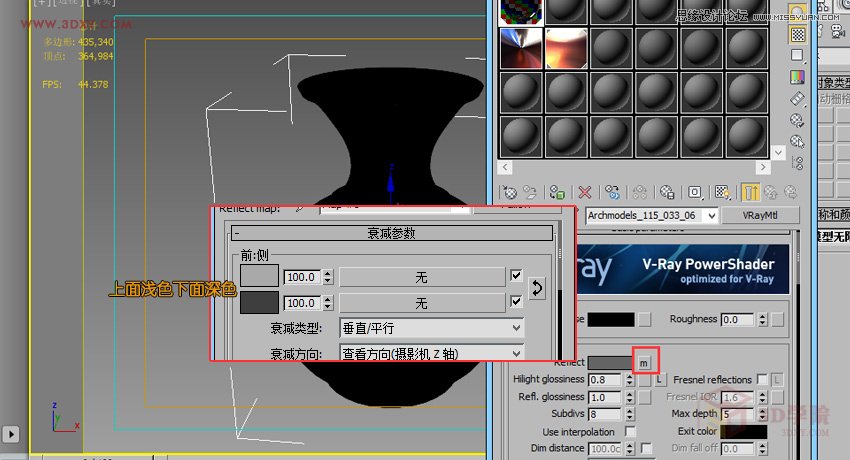
Task: Open the 衰减类型 dropdown (垂直/平行)
Action: pyautogui.click(x=432, y=328)
